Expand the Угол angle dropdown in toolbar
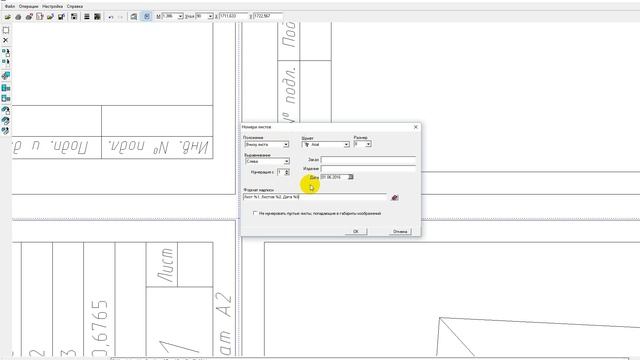Viewport: 640px width, 360px height. point(210,16)
